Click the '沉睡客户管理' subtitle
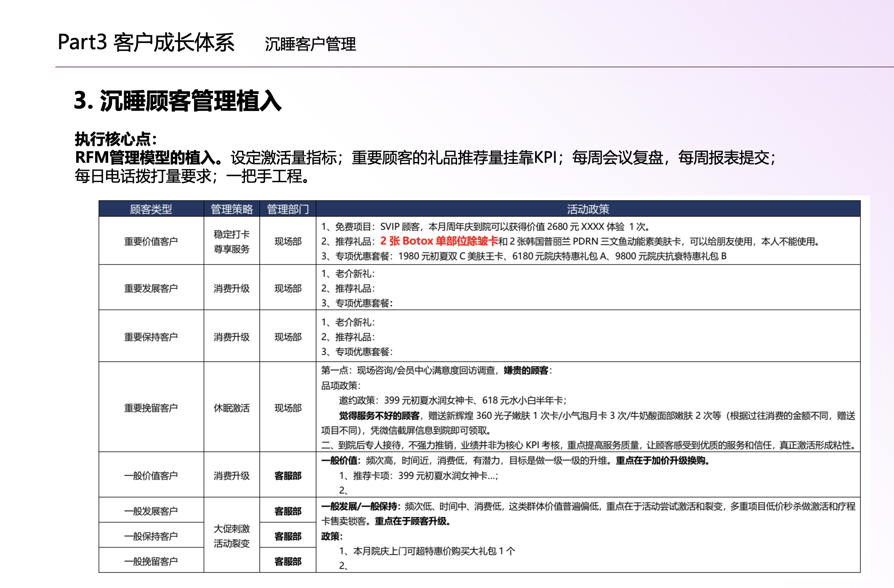The height and width of the screenshot is (588, 894). (310, 44)
